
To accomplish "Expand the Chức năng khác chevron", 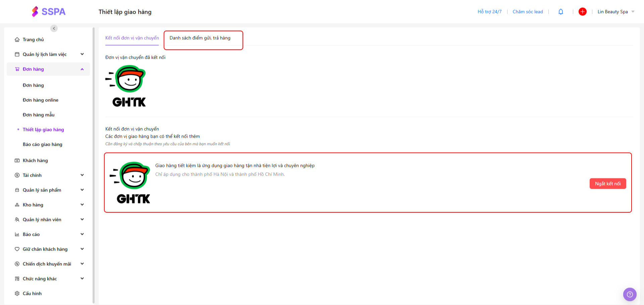I will [x=82, y=279].
